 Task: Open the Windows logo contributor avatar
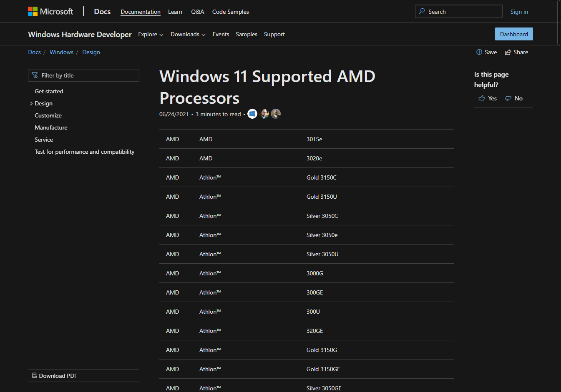252,114
